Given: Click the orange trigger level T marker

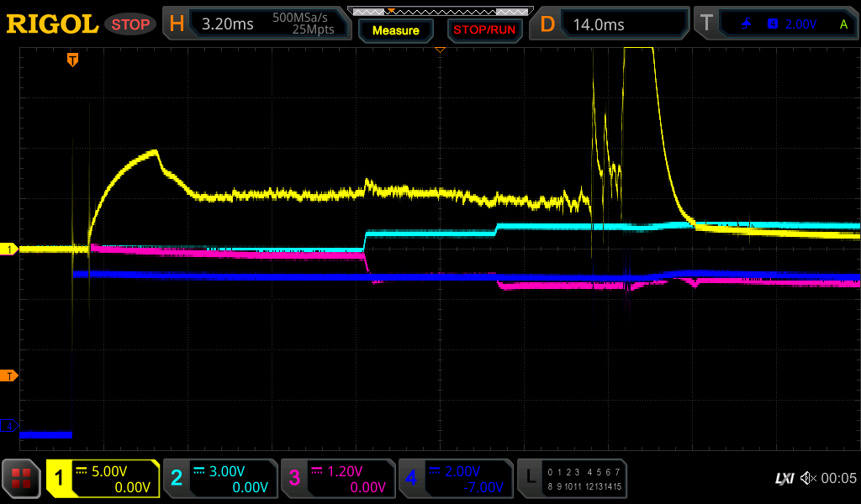Looking at the screenshot, I should click(x=9, y=375).
